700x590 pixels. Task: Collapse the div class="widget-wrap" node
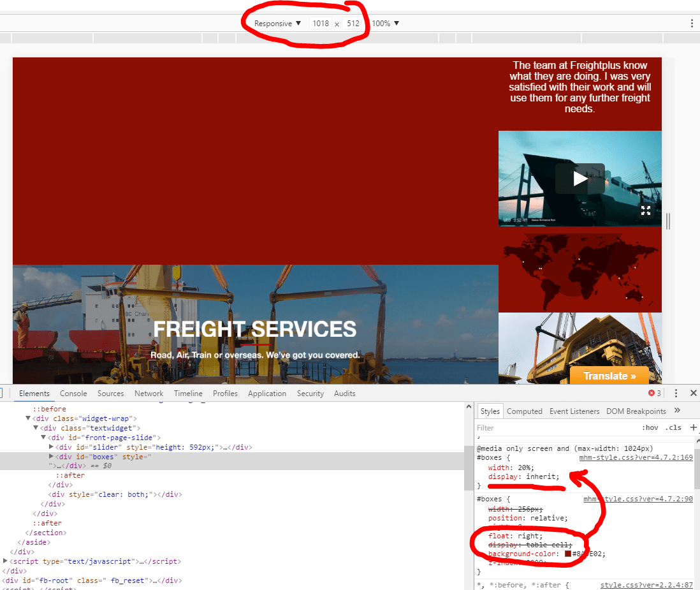click(x=27, y=418)
